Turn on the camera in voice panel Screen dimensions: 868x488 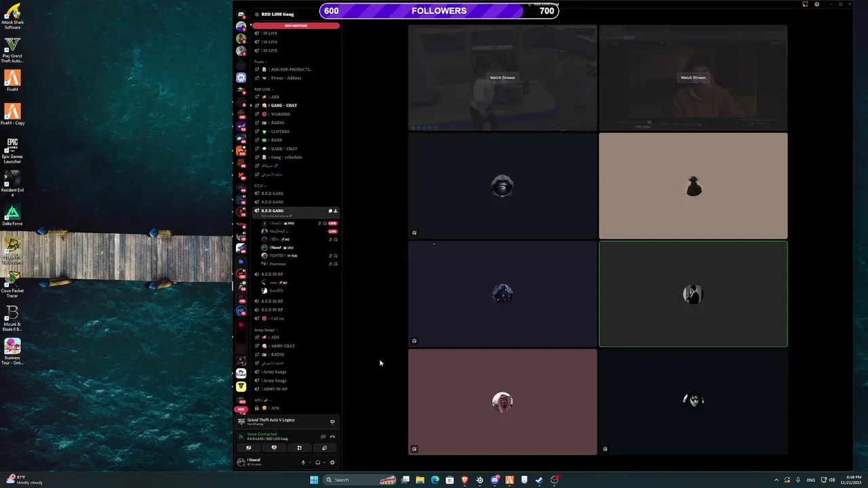pyautogui.click(x=249, y=448)
